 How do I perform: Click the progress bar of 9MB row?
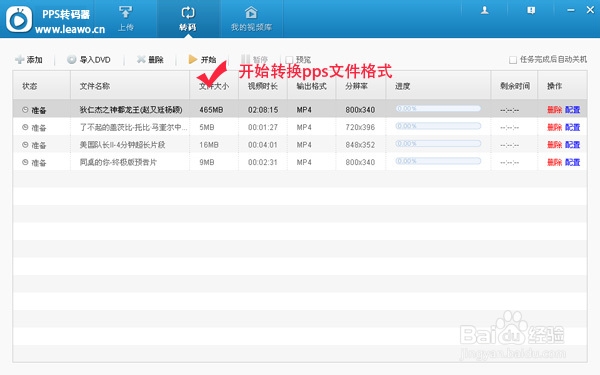438,161
